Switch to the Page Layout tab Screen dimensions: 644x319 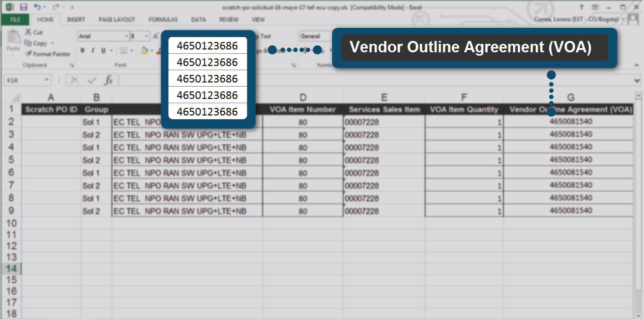pos(116,19)
